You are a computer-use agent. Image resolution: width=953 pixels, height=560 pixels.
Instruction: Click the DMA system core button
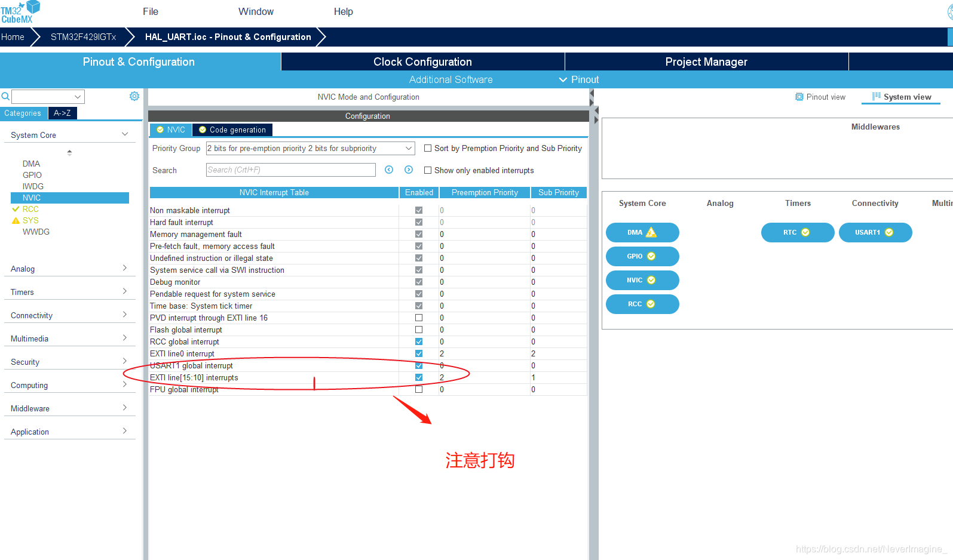click(642, 232)
